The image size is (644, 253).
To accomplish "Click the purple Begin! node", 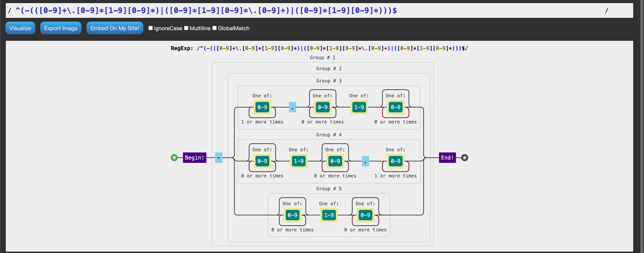I will click(195, 158).
